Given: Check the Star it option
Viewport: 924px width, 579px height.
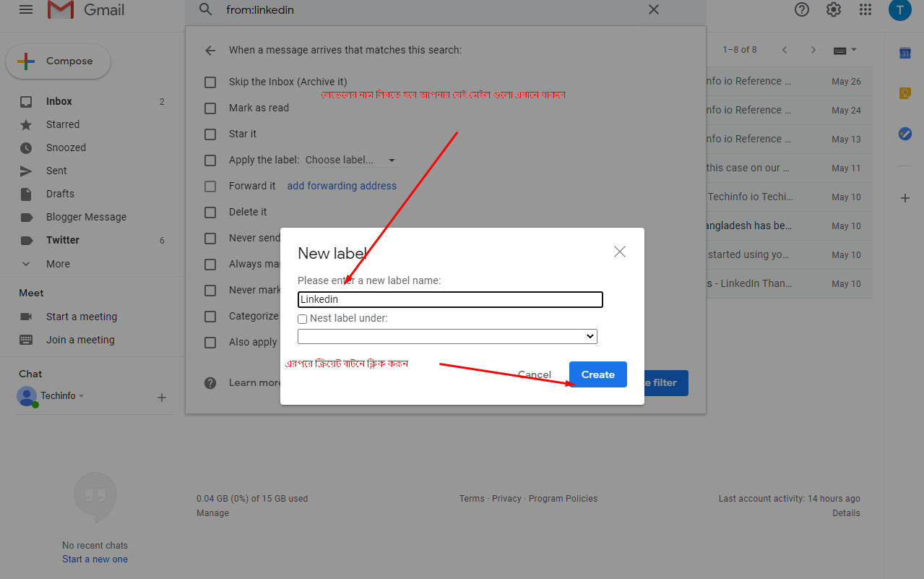Looking at the screenshot, I should (210, 134).
